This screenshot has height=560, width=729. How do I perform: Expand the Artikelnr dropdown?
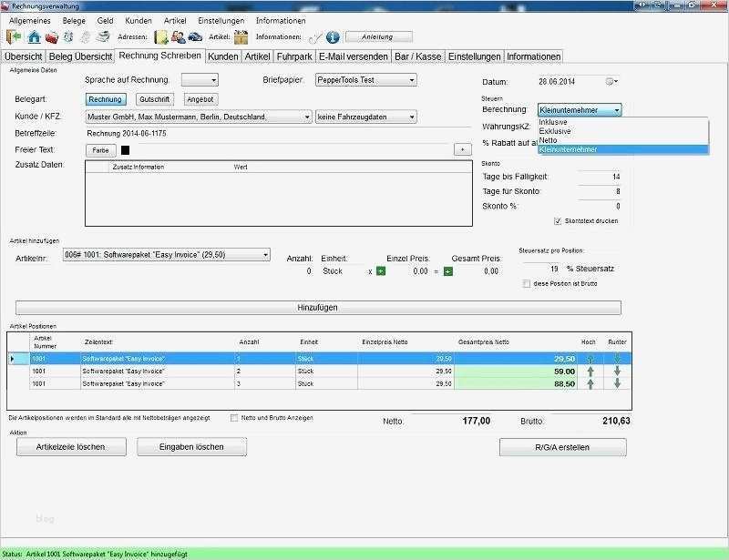(x=167, y=255)
